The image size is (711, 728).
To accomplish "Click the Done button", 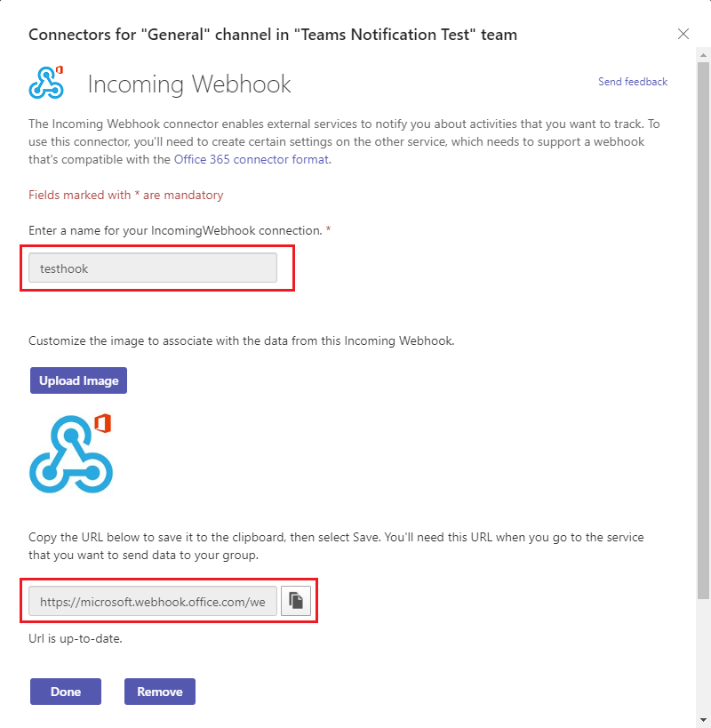I will (x=66, y=692).
